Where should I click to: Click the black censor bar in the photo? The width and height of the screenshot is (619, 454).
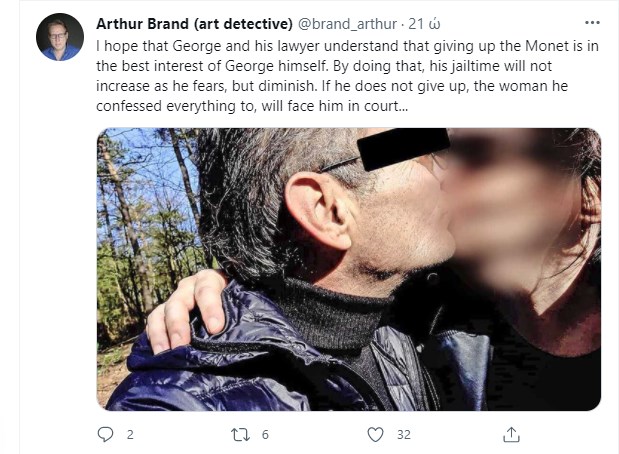click(x=403, y=149)
